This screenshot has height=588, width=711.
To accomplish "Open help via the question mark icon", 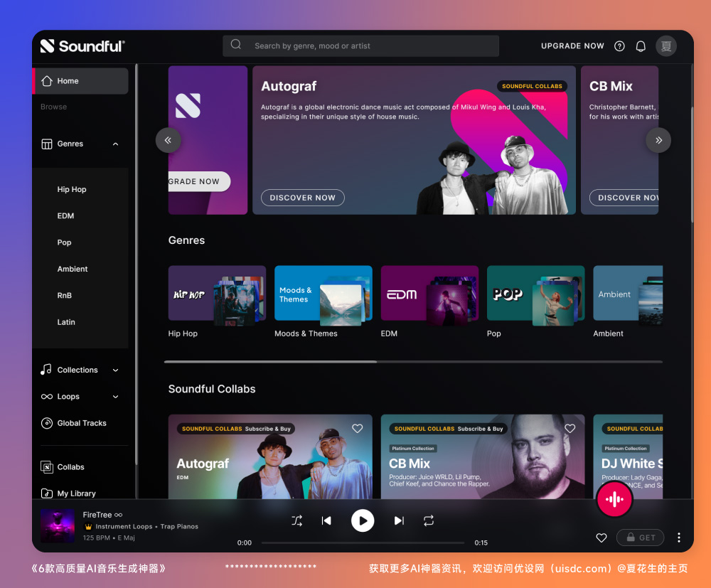I will pos(619,46).
